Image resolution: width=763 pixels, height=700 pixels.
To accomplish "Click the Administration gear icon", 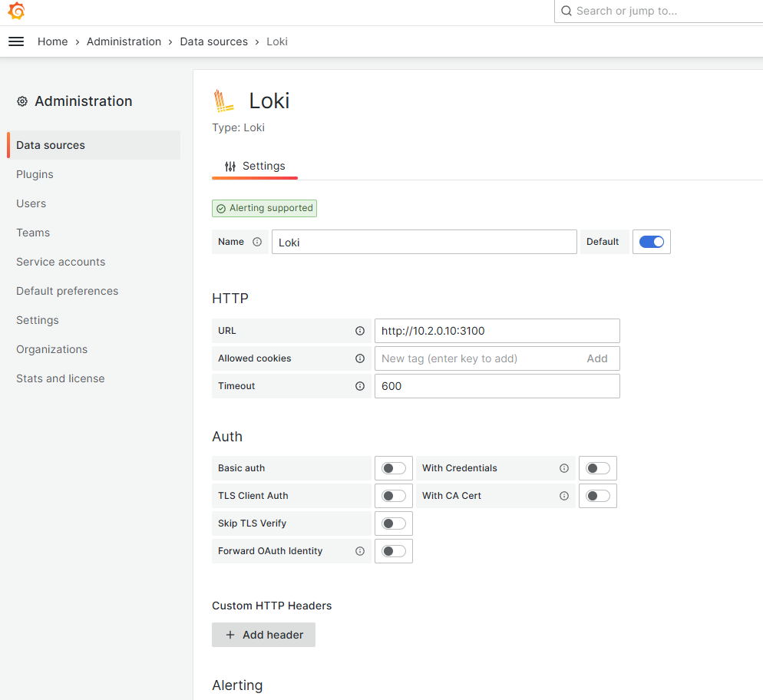I will [22, 101].
